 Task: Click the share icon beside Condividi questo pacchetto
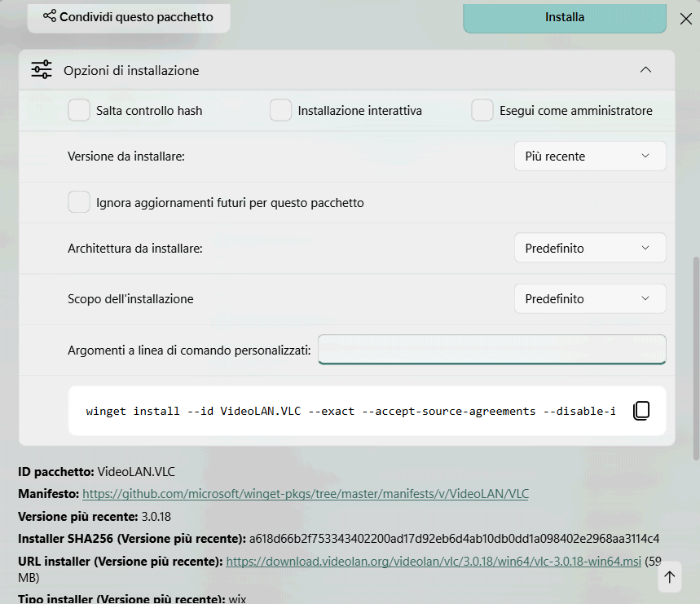coord(50,16)
